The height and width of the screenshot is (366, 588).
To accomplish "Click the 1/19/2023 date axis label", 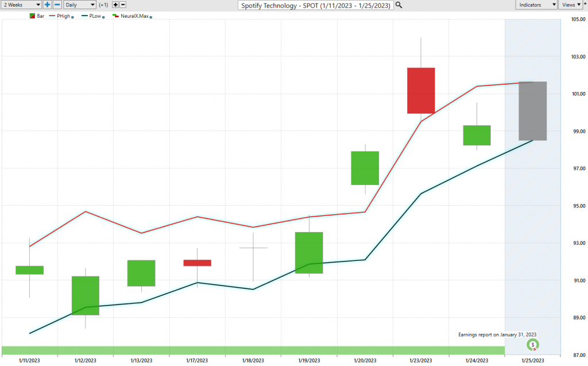I will pyautogui.click(x=309, y=360).
